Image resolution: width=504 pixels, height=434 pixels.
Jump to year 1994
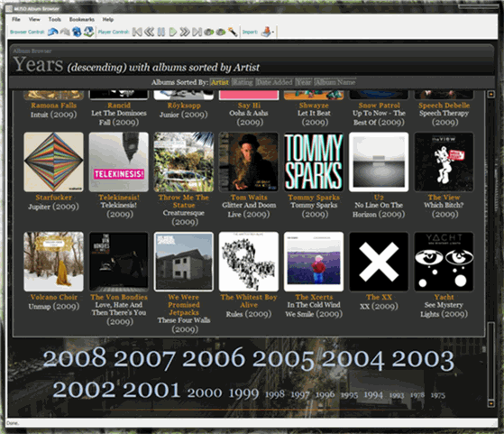(x=373, y=394)
